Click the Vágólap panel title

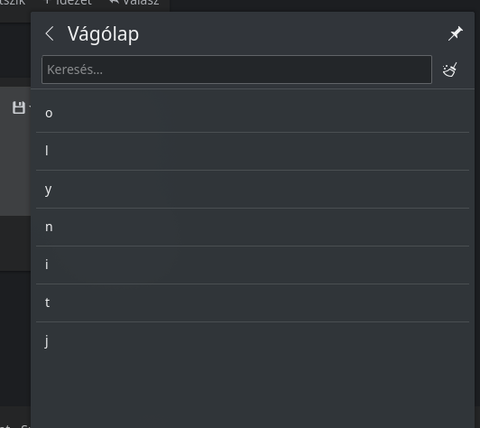point(103,34)
